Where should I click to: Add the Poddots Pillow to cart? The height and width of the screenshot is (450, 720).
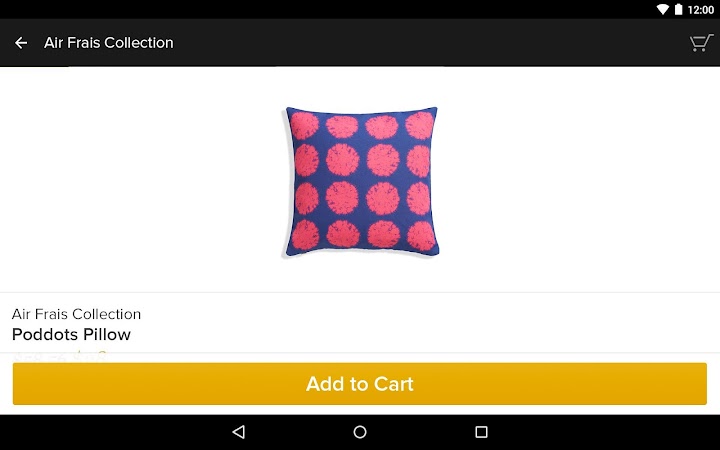tap(360, 384)
